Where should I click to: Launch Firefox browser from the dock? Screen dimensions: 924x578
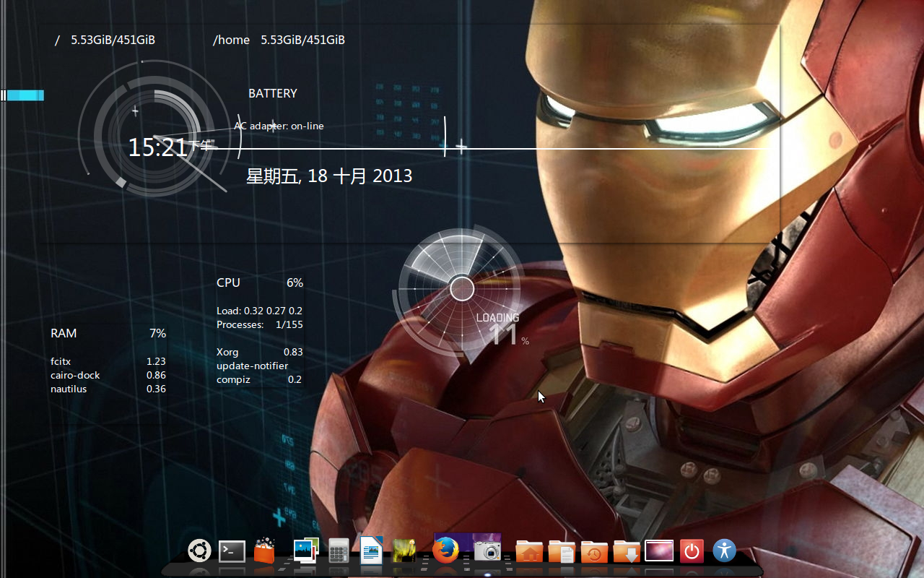click(446, 551)
